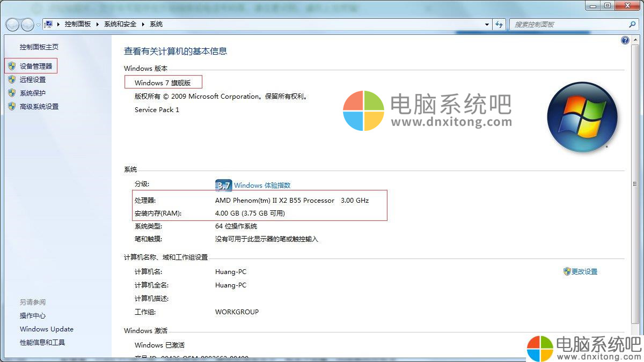This screenshot has height=362, width=644.
Task: Click the shield icon beside 高级系统设置
Action: coord(12,106)
